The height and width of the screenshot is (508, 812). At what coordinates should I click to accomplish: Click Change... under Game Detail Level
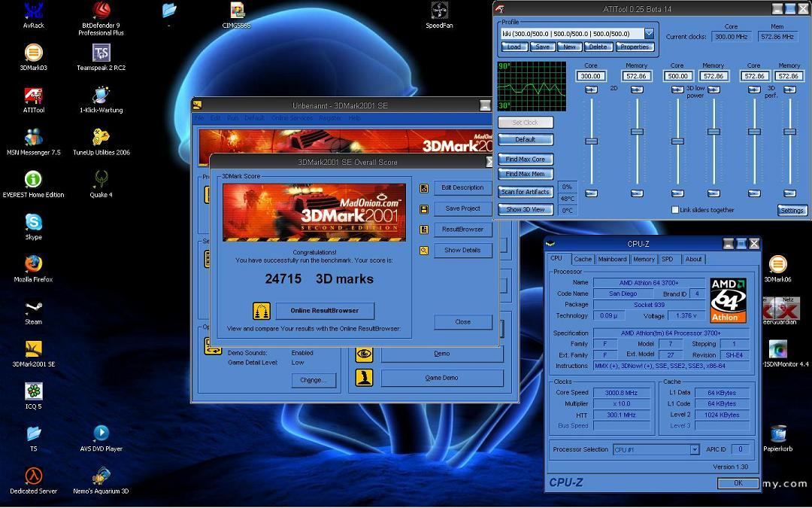click(314, 380)
